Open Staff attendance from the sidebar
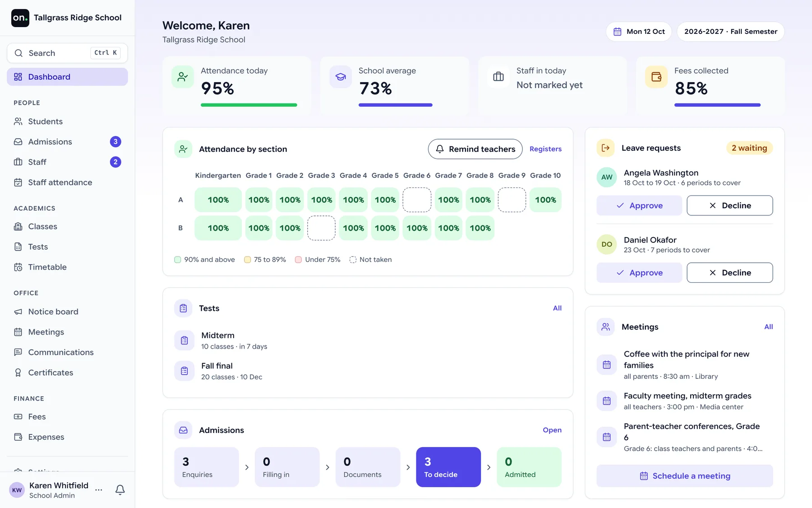The height and width of the screenshot is (508, 812). click(x=67, y=182)
